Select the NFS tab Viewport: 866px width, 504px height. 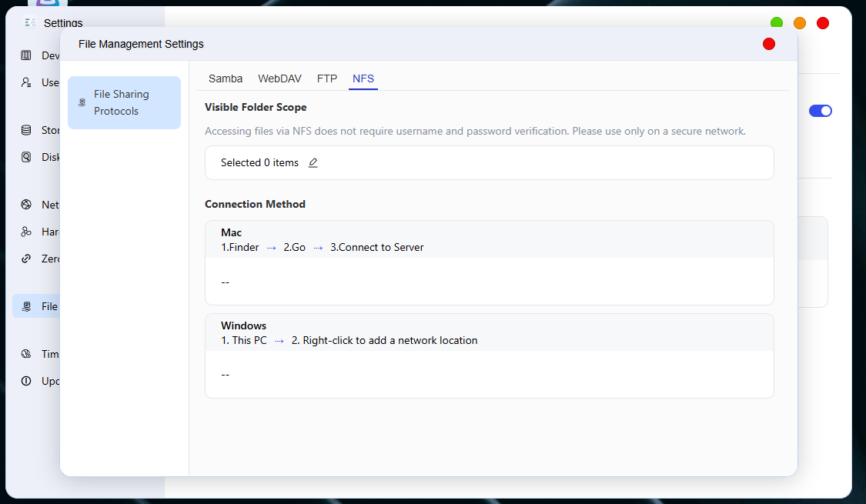pyautogui.click(x=363, y=78)
